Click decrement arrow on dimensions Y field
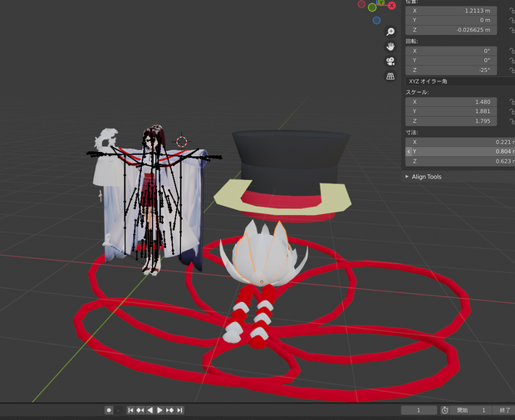Viewport: 515px width, 420px height. click(x=409, y=152)
